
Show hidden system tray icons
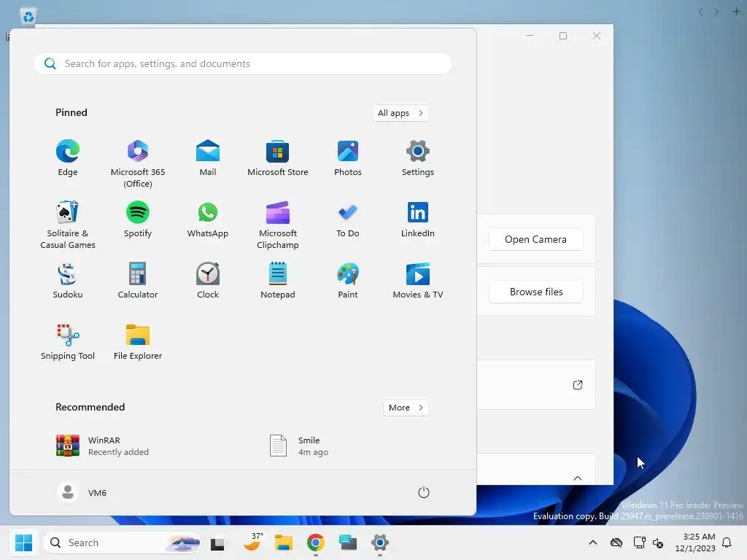coord(592,542)
